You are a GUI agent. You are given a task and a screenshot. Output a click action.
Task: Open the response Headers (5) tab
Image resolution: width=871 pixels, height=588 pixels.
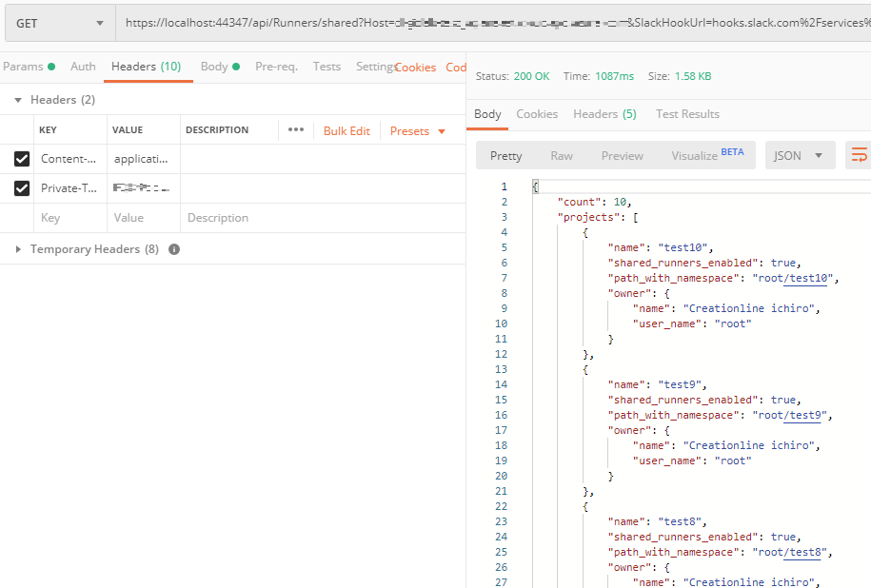604,114
